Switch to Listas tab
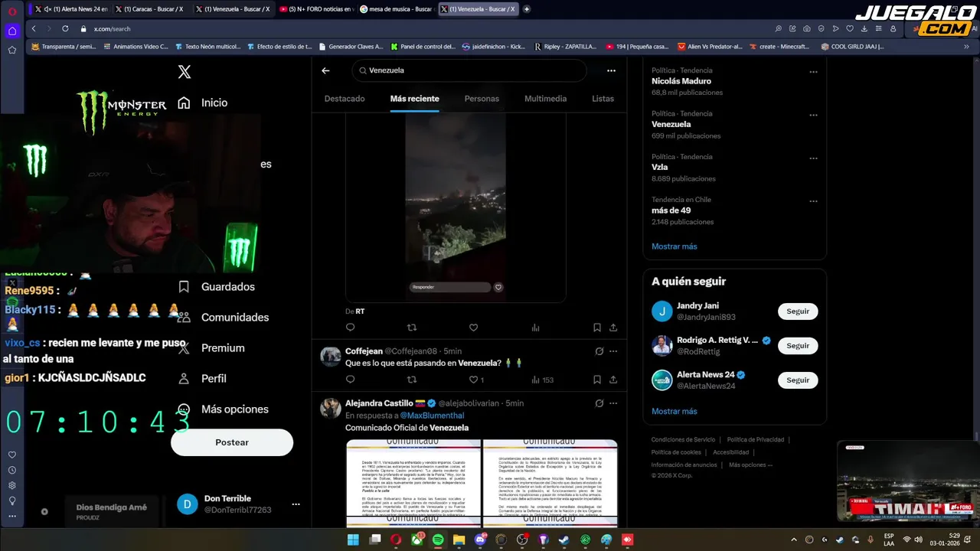This screenshot has height=551, width=980. (x=603, y=99)
